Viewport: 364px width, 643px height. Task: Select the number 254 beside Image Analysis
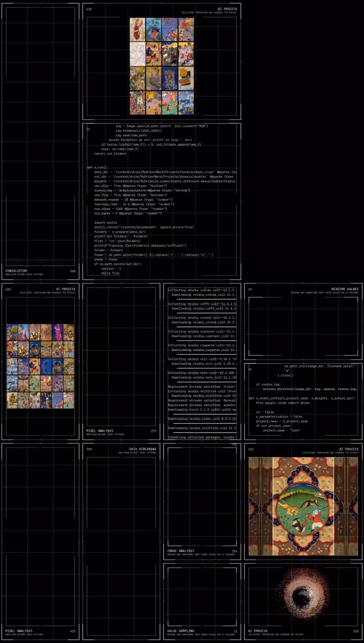pyautogui.click(x=234, y=551)
